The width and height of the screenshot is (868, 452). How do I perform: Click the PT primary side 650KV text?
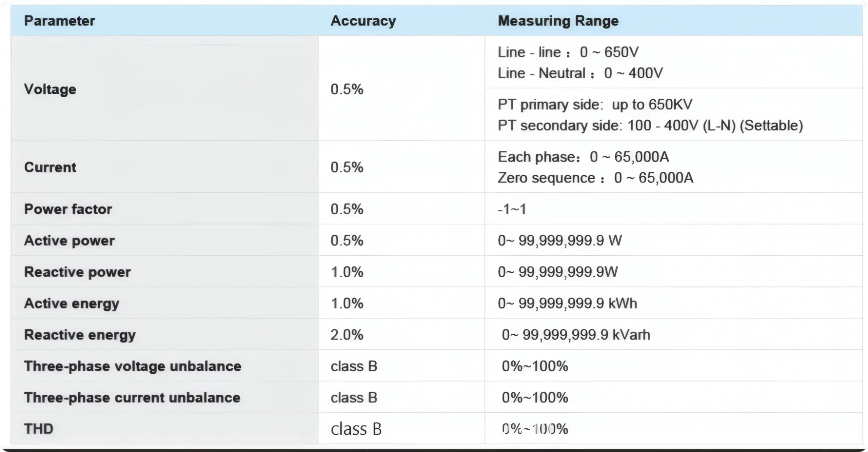pyautogui.click(x=595, y=105)
